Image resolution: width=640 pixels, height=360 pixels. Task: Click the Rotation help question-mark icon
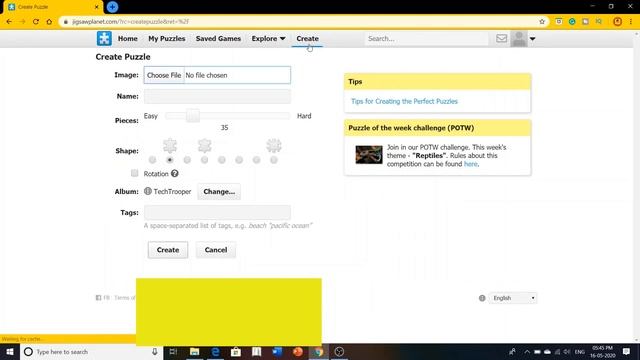point(175,173)
